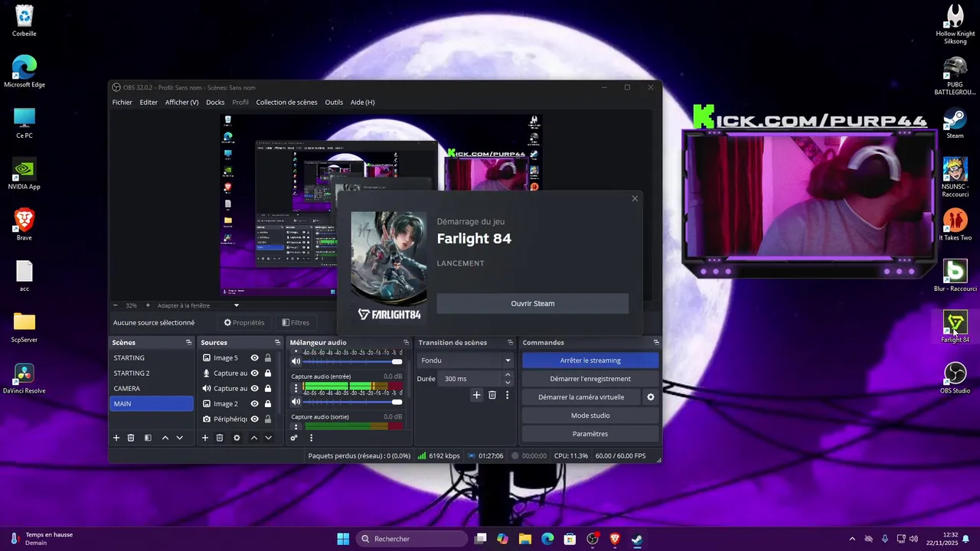
Task: Toggle visibility eye for Image 5 source
Action: [x=255, y=357]
